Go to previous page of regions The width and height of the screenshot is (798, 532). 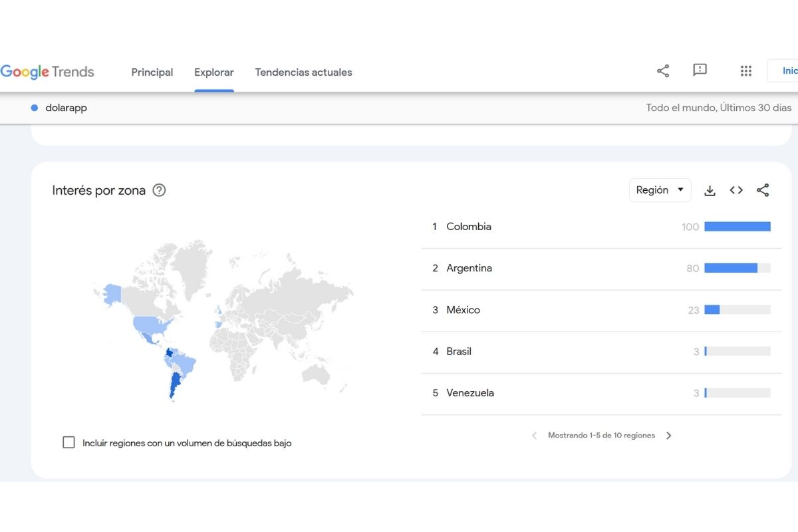tap(534, 436)
